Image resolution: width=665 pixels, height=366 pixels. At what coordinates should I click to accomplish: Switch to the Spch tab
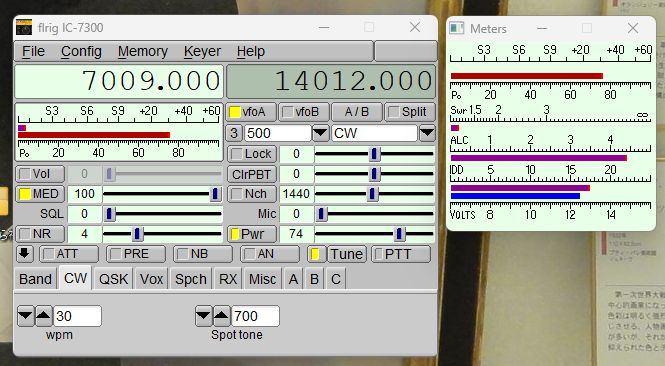190,279
